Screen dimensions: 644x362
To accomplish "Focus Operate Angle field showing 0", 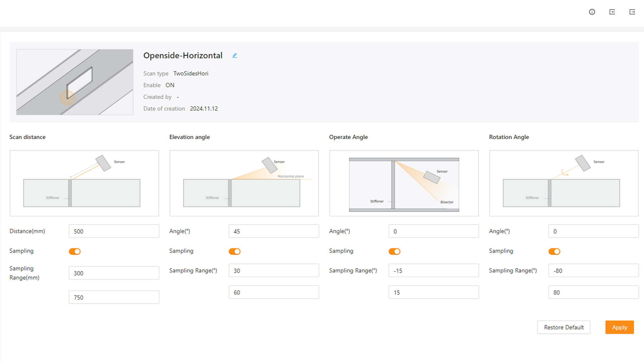I will click(x=434, y=231).
